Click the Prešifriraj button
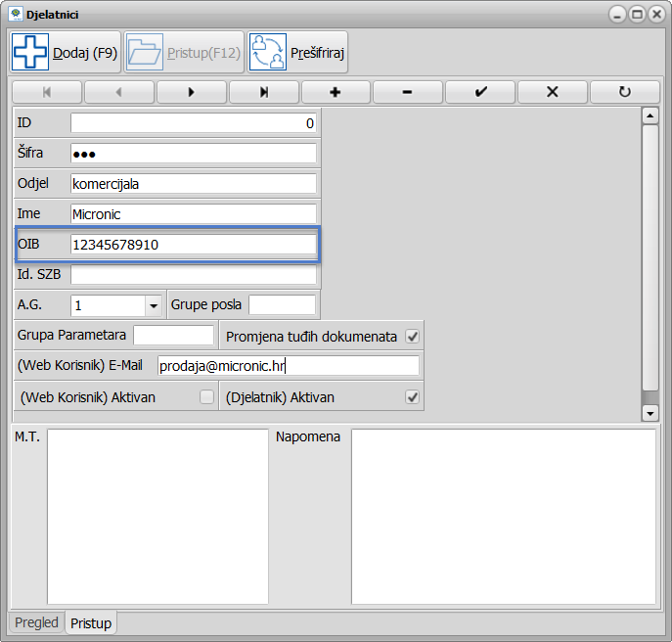Viewport: 672px width, 642px height. coord(297,53)
